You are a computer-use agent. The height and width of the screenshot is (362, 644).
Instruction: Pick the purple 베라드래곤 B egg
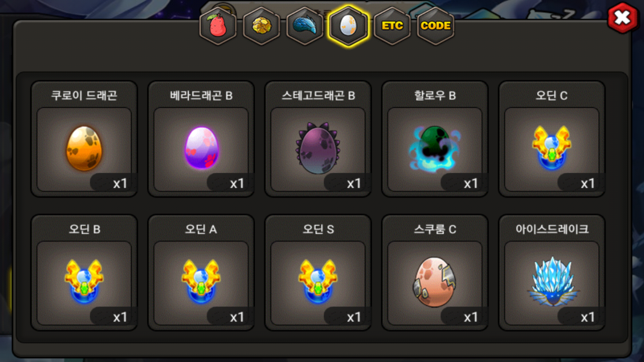201,149
